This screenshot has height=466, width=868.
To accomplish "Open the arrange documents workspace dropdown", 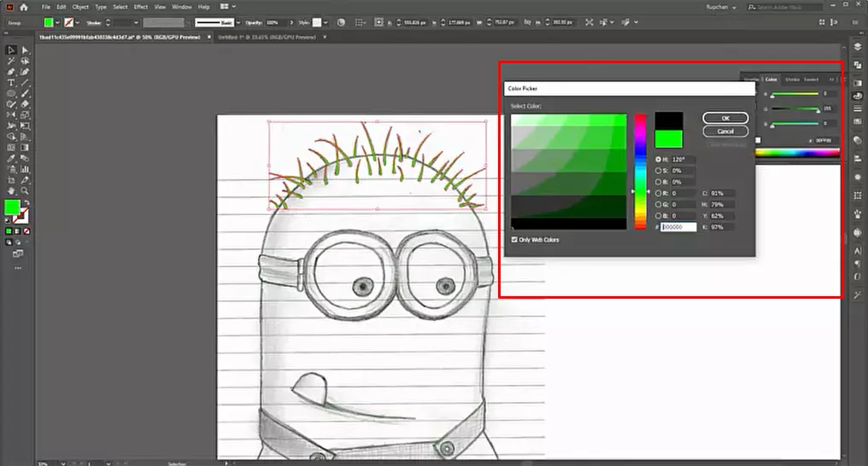I will (228, 7).
